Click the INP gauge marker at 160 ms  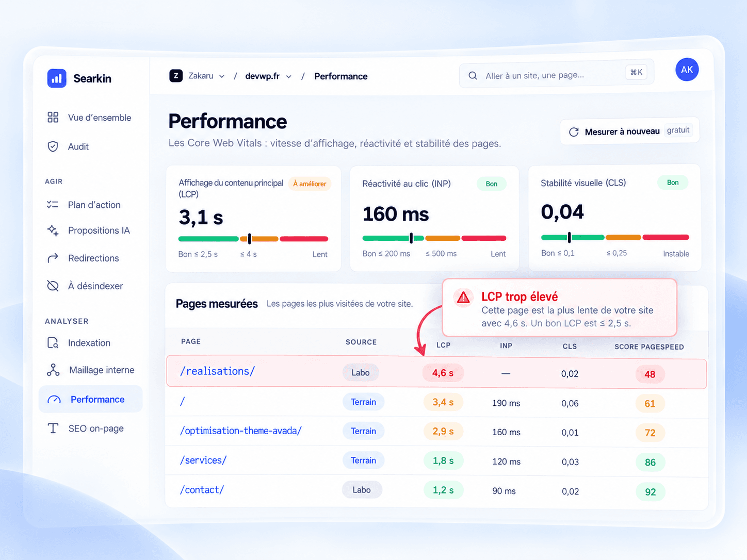coord(411,238)
